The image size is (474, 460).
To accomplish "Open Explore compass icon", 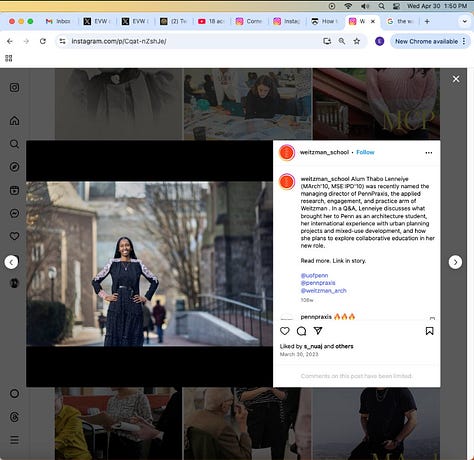I will click(x=14, y=167).
